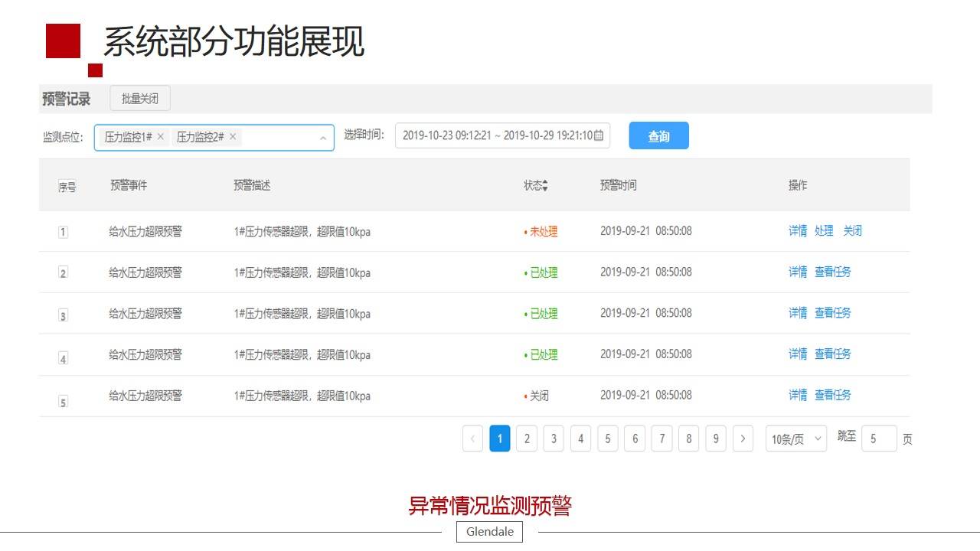Viewport: 980px width, 551px height.
Task: Select page 9 in pagination
Action: point(716,439)
